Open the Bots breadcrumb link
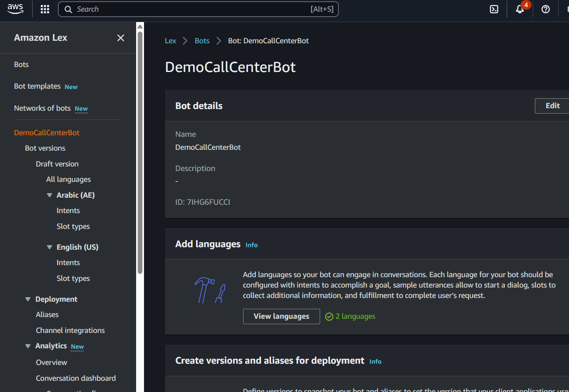569x392 pixels. click(202, 41)
